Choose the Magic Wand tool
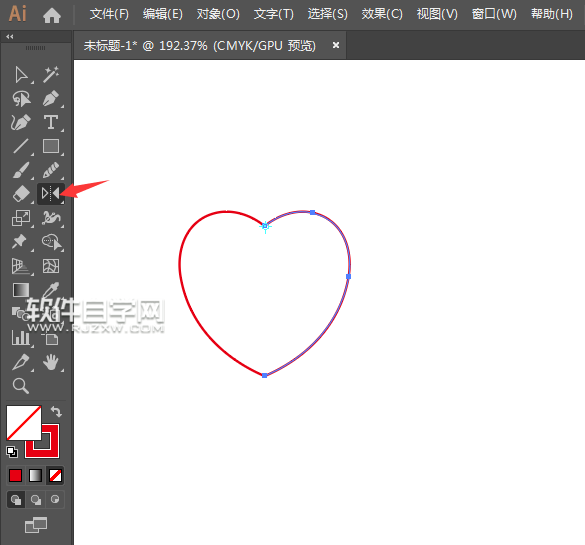Screen dimensions: 585x545 (51, 74)
